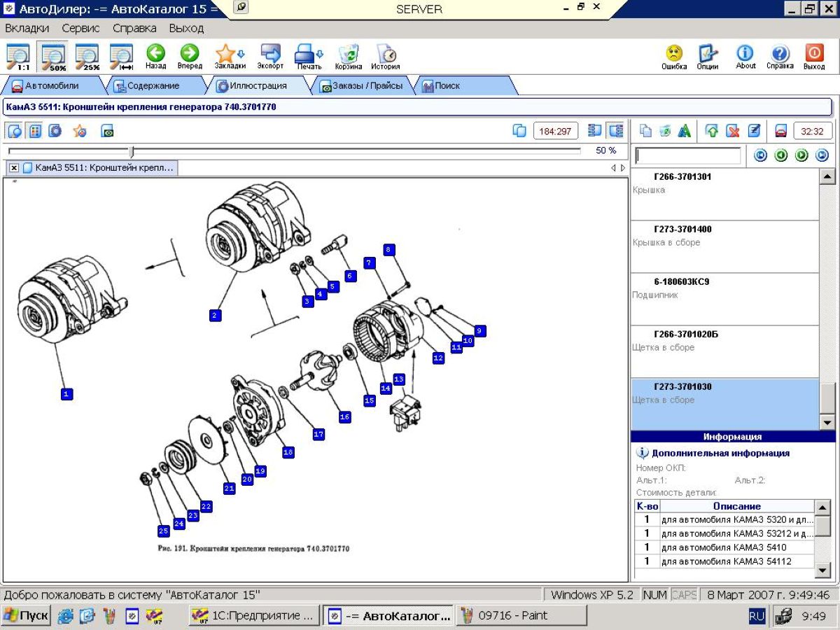Select part Г273-3701030 Щетка в сборе
840x630 pixels.
coord(724,404)
